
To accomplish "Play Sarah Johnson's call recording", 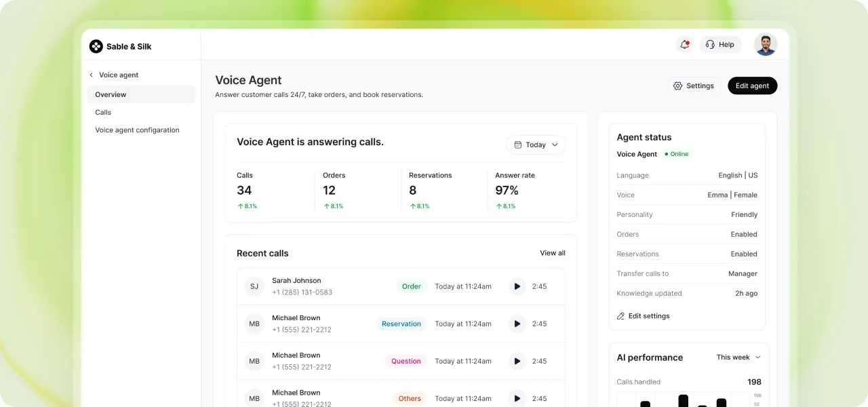I will tap(517, 286).
